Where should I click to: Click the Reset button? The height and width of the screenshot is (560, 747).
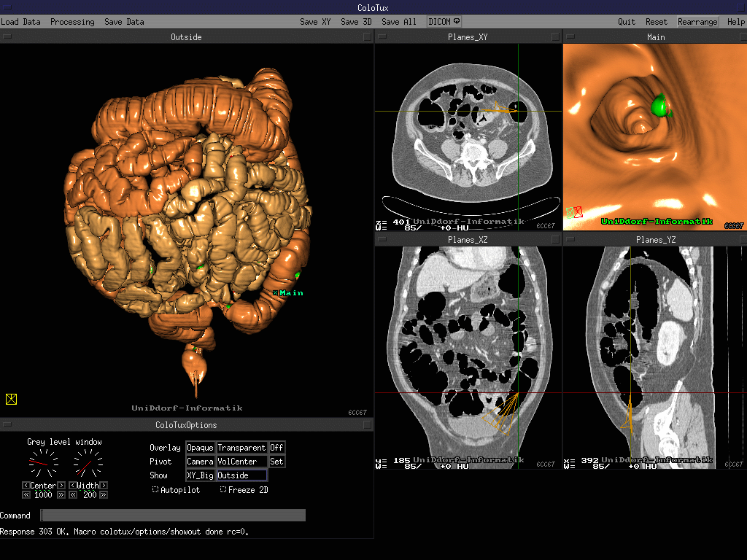[x=657, y=22]
